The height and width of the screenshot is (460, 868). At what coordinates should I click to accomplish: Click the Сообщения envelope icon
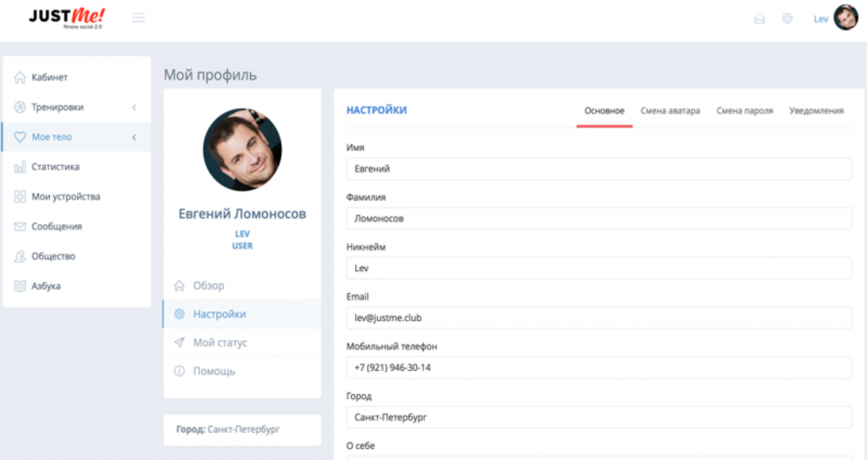click(20, 226)
